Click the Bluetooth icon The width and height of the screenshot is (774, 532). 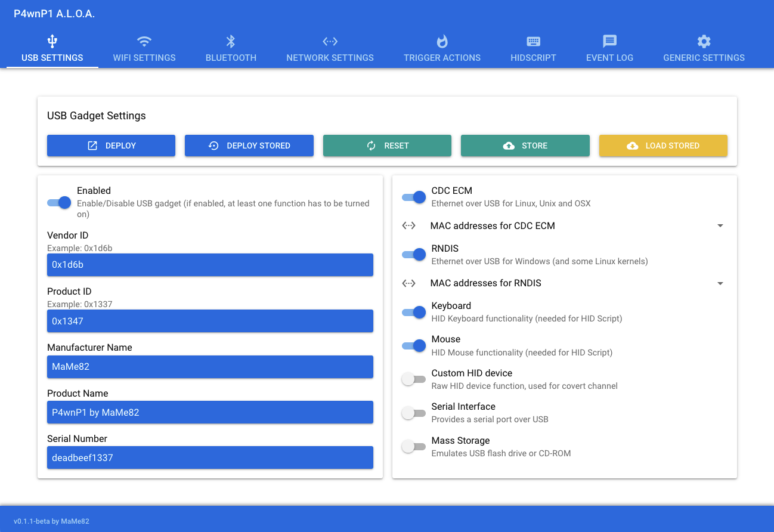[x=231, y=41]
